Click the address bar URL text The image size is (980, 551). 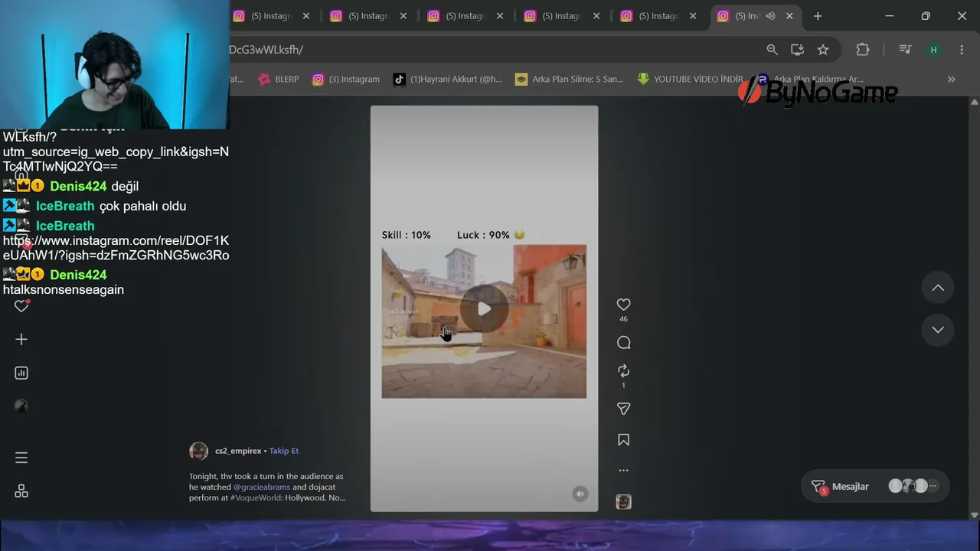coord(266,50)
